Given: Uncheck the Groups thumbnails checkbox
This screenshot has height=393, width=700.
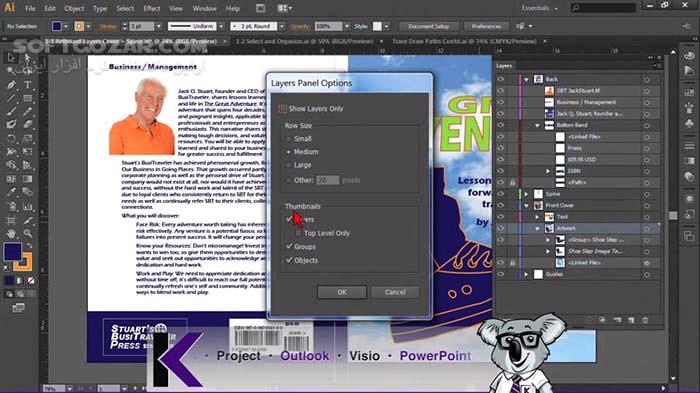Looking at the screenshot, I should 289,247.
